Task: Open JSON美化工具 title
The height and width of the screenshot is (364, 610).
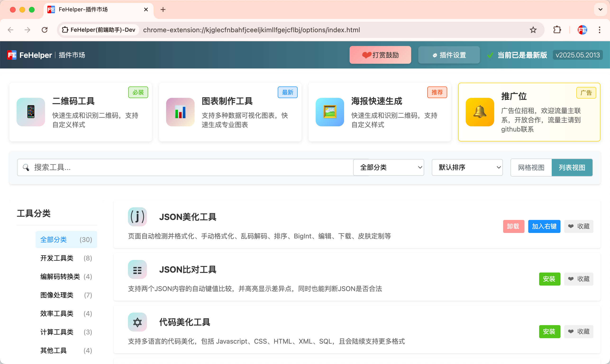Action: pyautogui.click(x=188, y=217)
